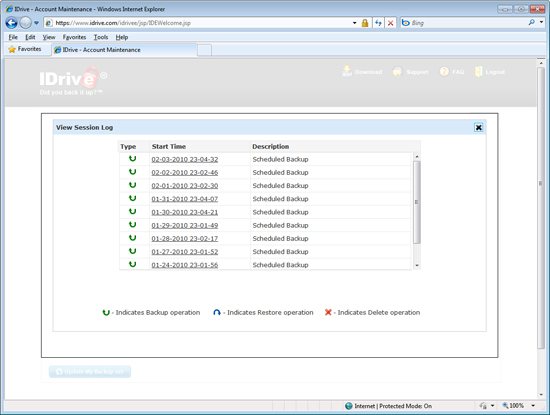Click green Backup operation legend icon
Viewport: 550px width, 415px height.
coord(106,313)
